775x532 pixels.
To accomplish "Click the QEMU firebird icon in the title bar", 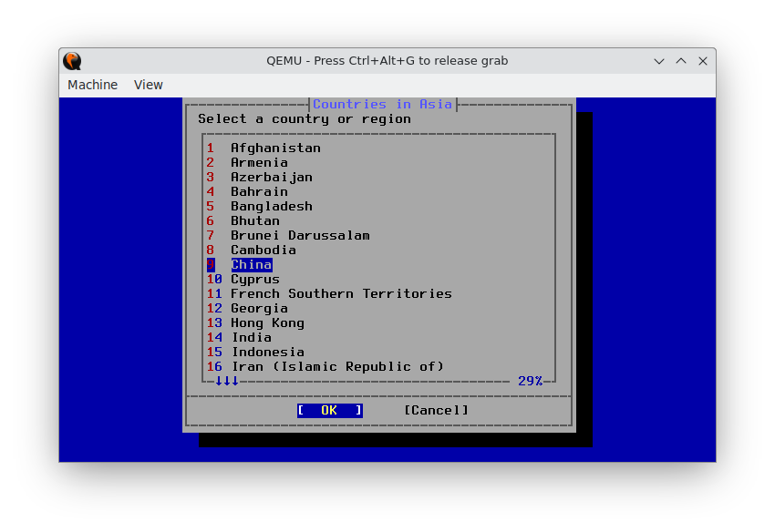I will pos(72,61).
